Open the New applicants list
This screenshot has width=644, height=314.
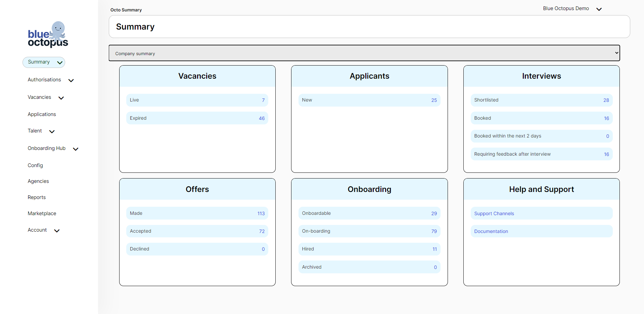click(369, 100)
